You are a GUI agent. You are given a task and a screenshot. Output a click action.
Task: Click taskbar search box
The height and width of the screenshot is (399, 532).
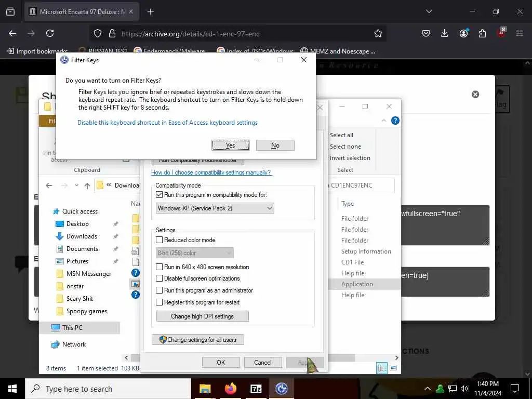[108, 389]
